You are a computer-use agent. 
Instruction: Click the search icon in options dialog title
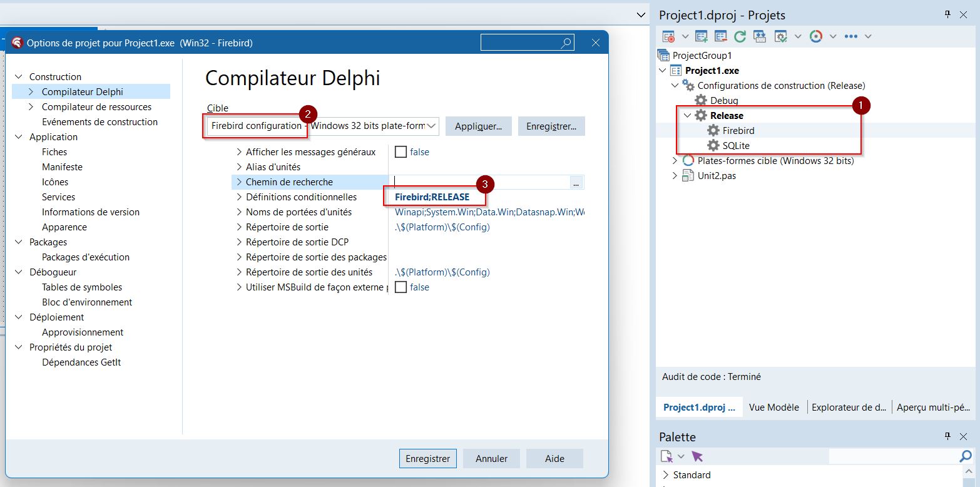click(566, 43)
